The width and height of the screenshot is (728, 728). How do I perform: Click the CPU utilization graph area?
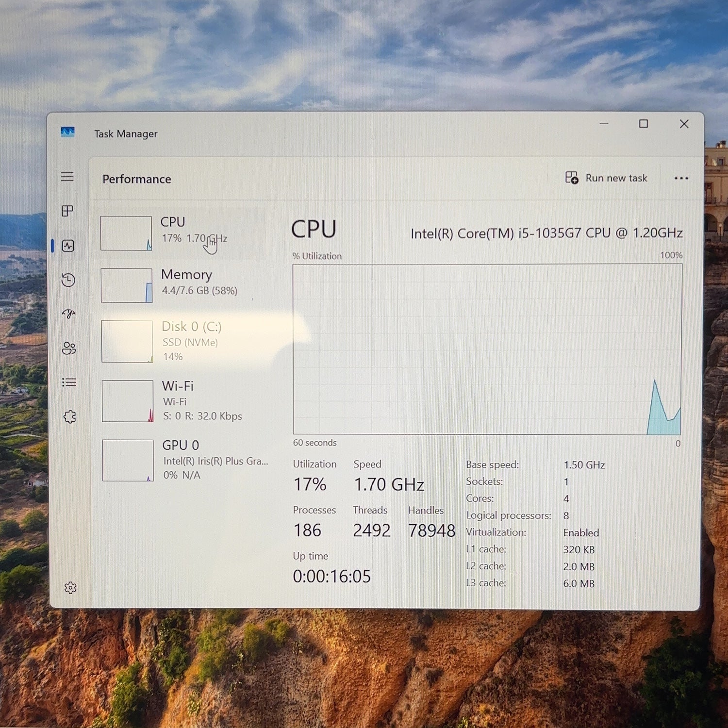click(x=487, y=349)
